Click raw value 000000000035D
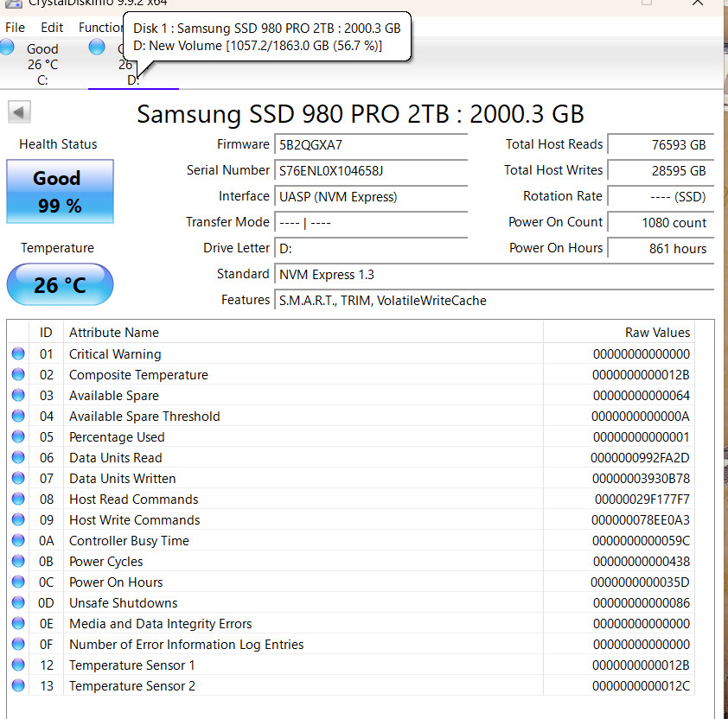 pyautogui.click(x=640, y=582)
